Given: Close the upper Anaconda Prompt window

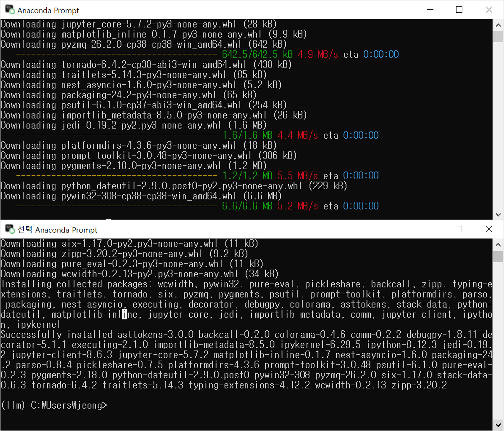Looking at the screenshot, I should coord(489,10).
